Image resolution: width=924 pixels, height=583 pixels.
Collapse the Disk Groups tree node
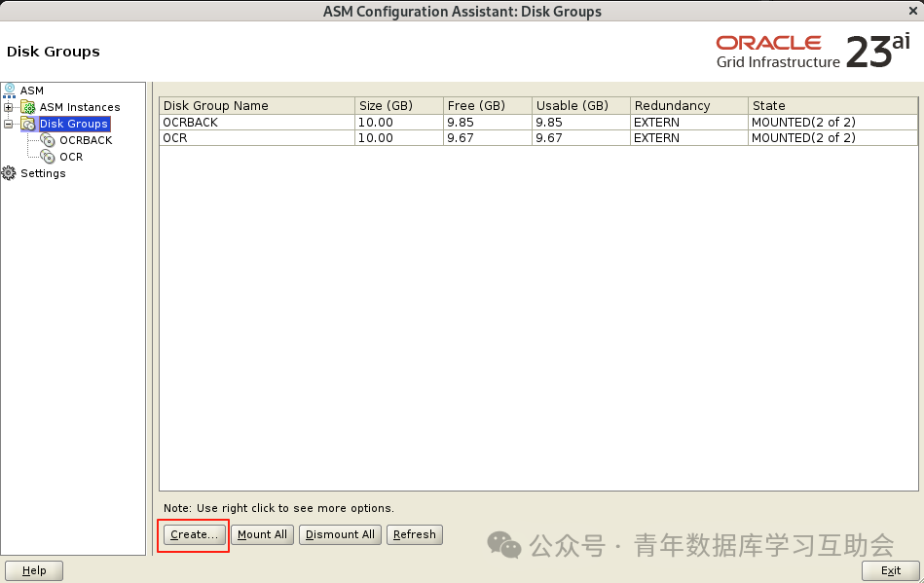pos(8,124)
